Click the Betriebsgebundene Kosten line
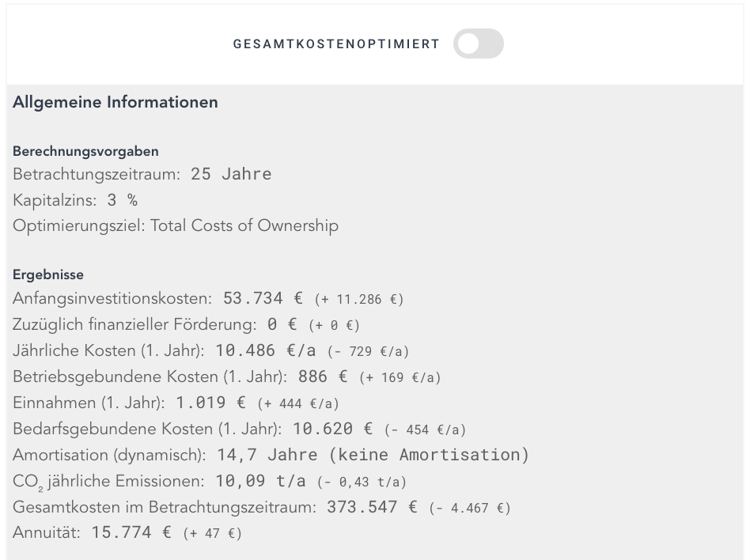The height and width of the screenshot is (560, 750). pos(158,377)
